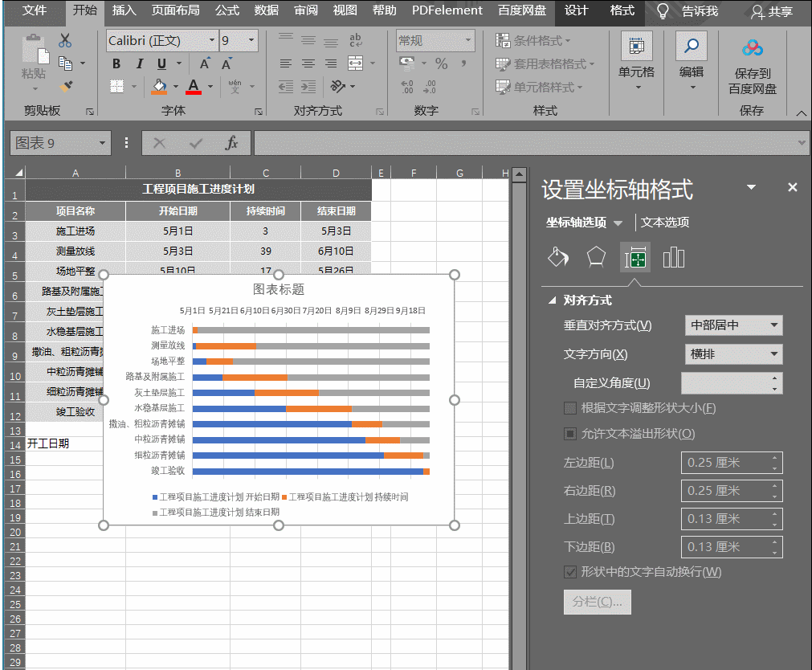This screenshot has height=670, width=812.
Task: Open 编辑 Editing group button
Action: (x=692, y=61)
